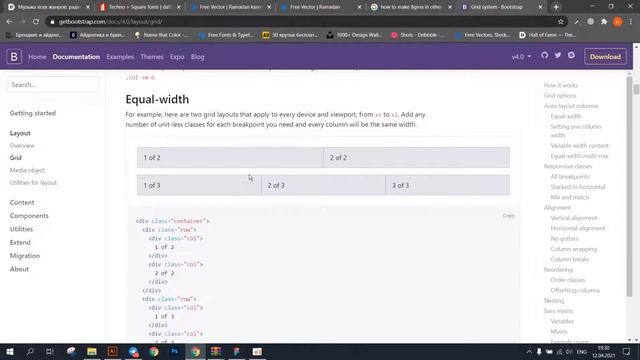Image resolution: width=640 pixels, height=360 pixels.
Task: Open Figma from the taskbar
Action: click(x=237, y=351)
